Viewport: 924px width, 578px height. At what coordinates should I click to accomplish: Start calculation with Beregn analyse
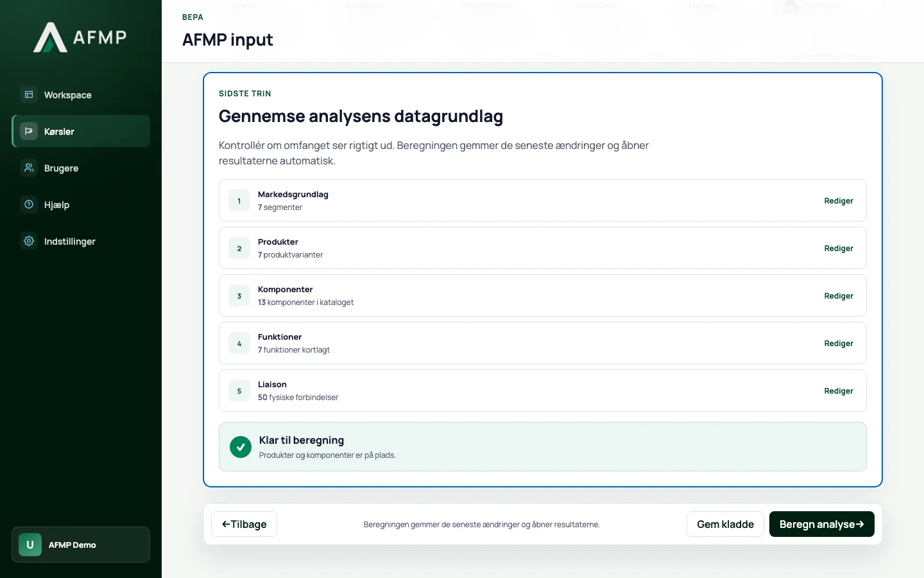tap(822, 524)
